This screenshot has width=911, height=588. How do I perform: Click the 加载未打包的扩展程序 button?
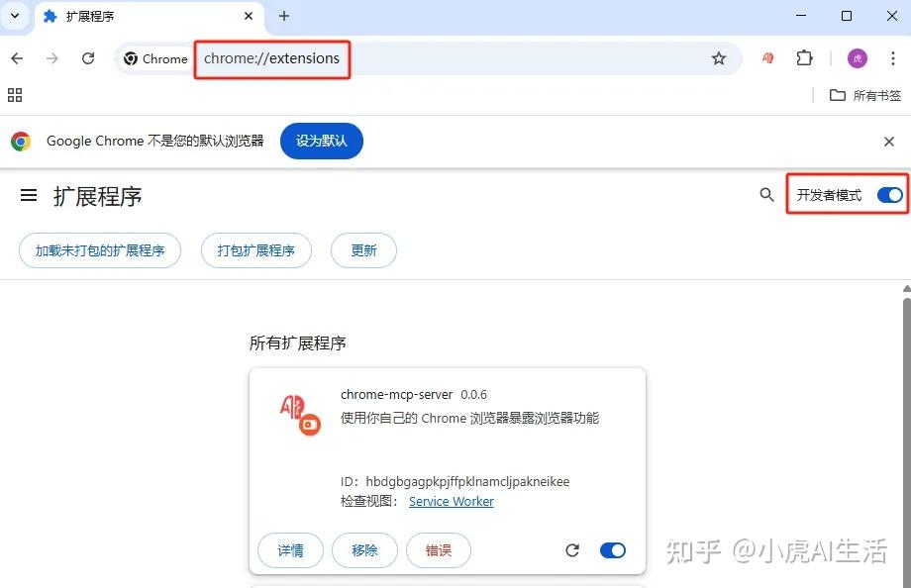pyautogui.click(x=99, y=250)
